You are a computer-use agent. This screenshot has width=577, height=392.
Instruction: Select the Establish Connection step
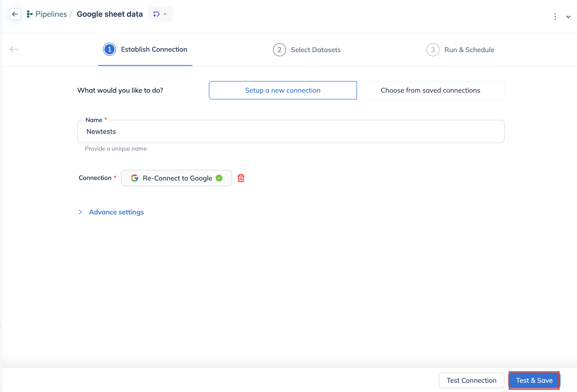point(145,49)
